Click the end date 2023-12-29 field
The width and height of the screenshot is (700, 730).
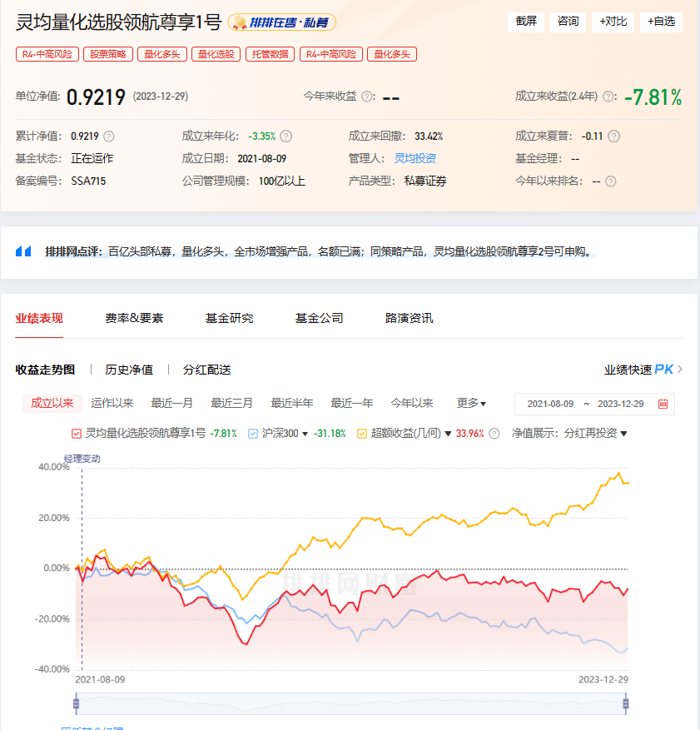(620, 404)
